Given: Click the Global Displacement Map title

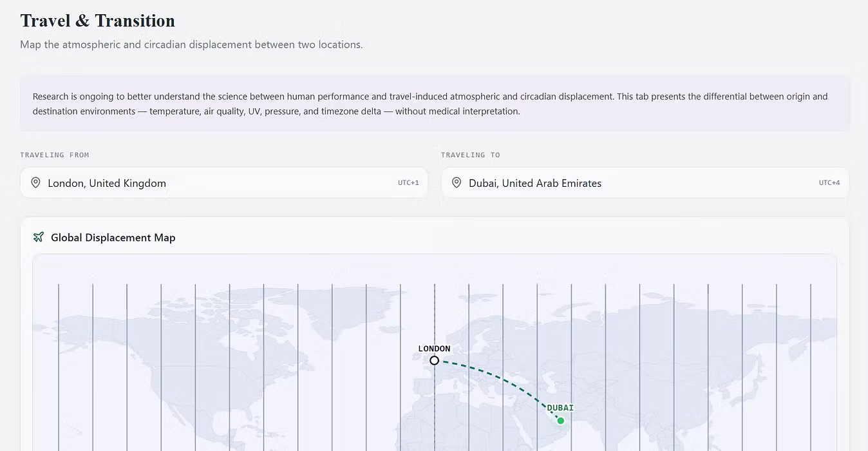Looking at the screenshot, I should pyautogui.click(x=113, y=238).
